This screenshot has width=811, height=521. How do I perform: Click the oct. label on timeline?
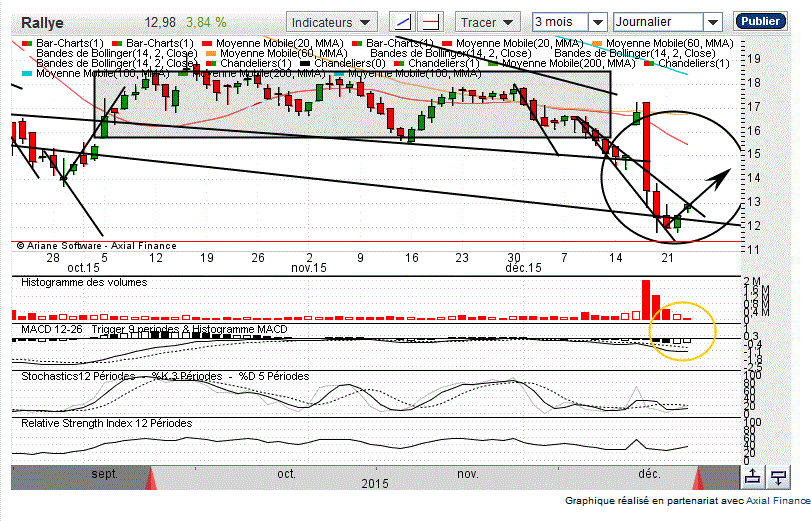(286, 474)
